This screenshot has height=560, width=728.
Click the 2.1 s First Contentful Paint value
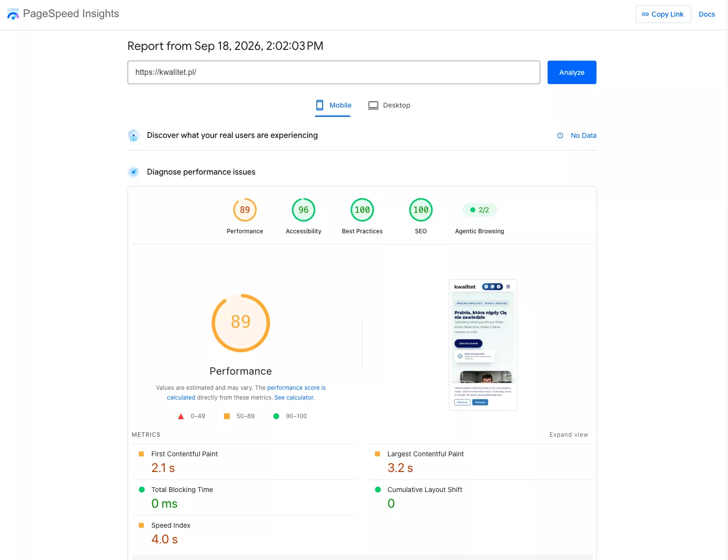coord(163,468)
